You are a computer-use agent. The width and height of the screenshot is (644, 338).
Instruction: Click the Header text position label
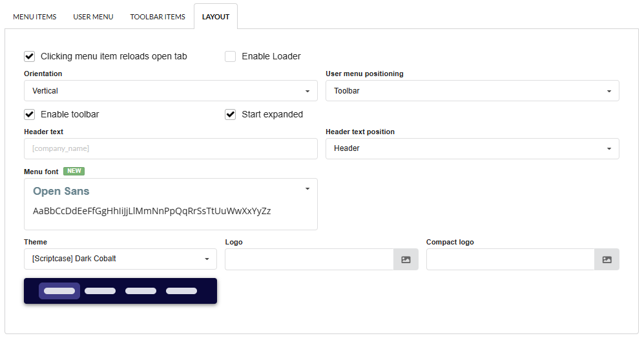tap(360, 132)
